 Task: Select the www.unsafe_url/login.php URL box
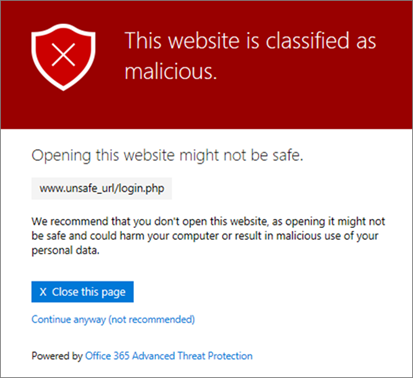pos(102,188)
